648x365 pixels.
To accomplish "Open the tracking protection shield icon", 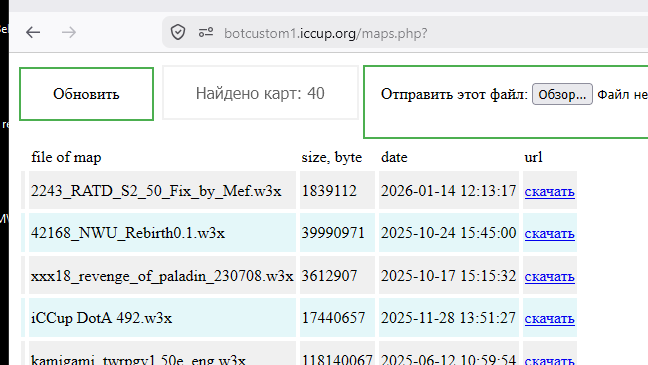I will (178, 32).
